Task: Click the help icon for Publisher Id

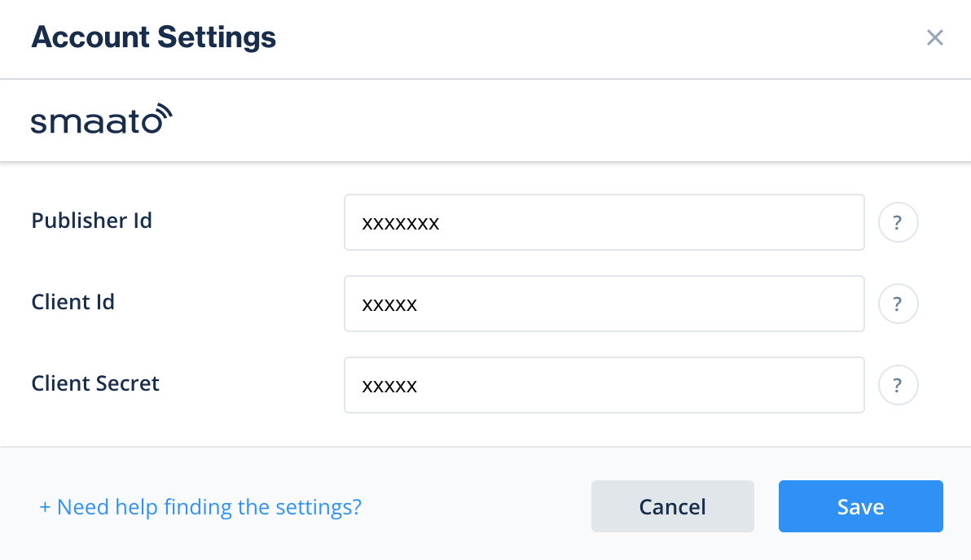Action: point(898,222)
